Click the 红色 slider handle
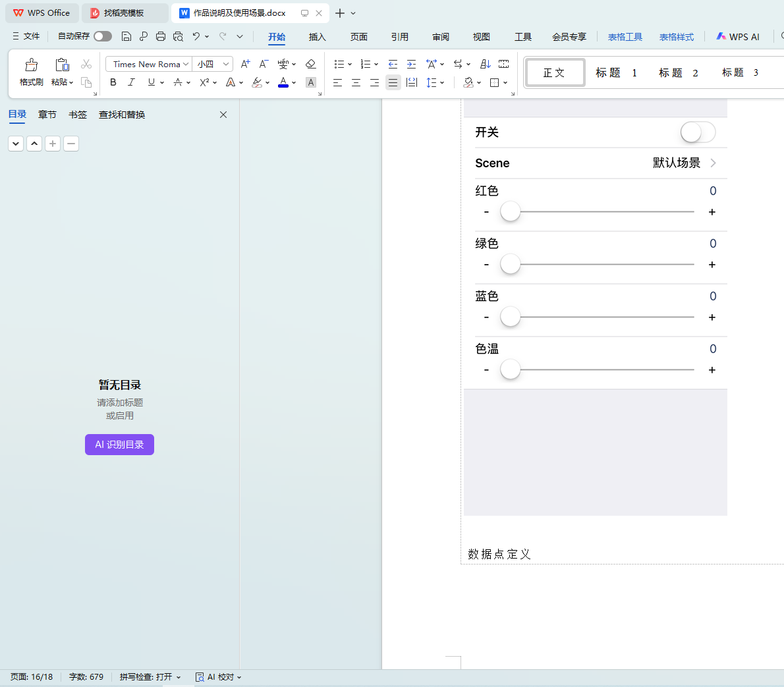The height and width of the screenshot is (687, 784). point(511,211)
